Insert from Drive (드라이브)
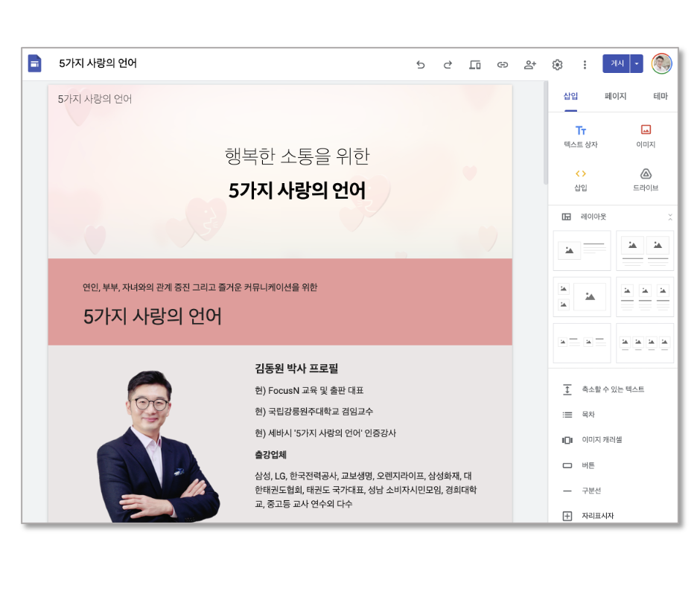Screen dimensions: 700x606 pyautogui.click(x=646, y=179)
